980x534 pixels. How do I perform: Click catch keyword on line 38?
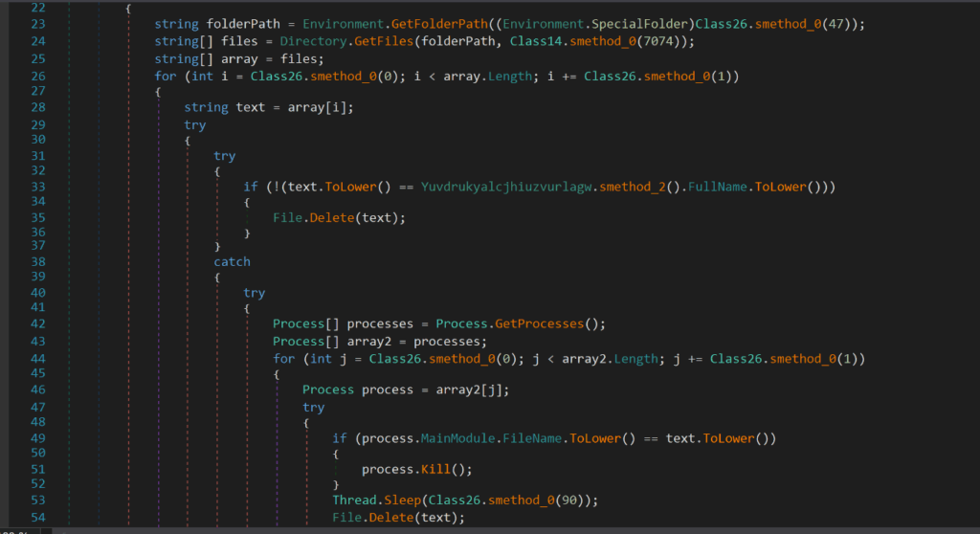(x=232, y=262)
